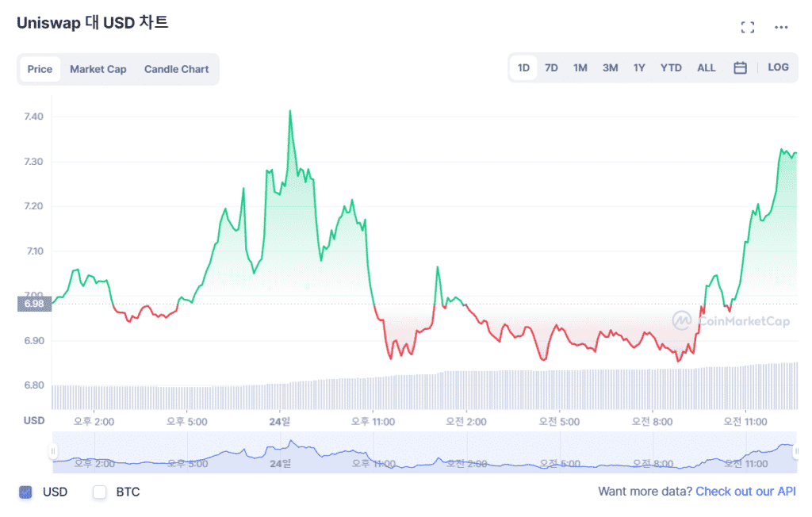The width and height of the screenshot is (812, 517).
Task: Click the 오후 2:00 x-axis label
Action: 94,422
